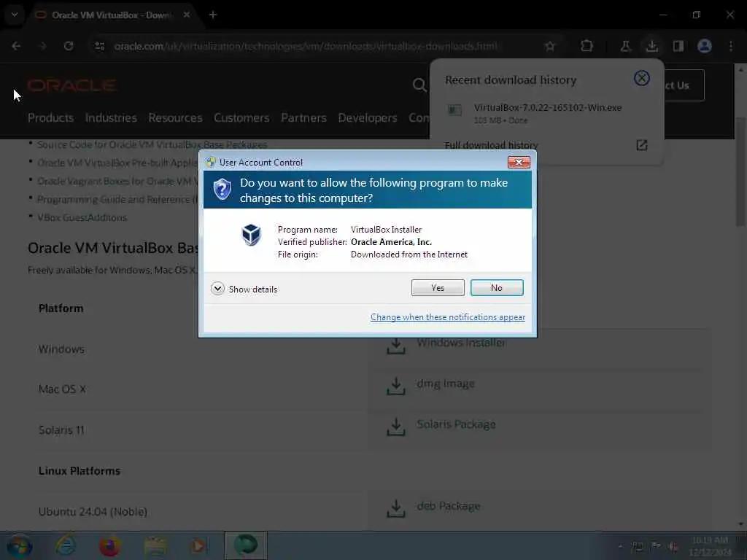
Task: Open the browser three-dot menu
Action: pyautogui.click(x=731, y=46)
